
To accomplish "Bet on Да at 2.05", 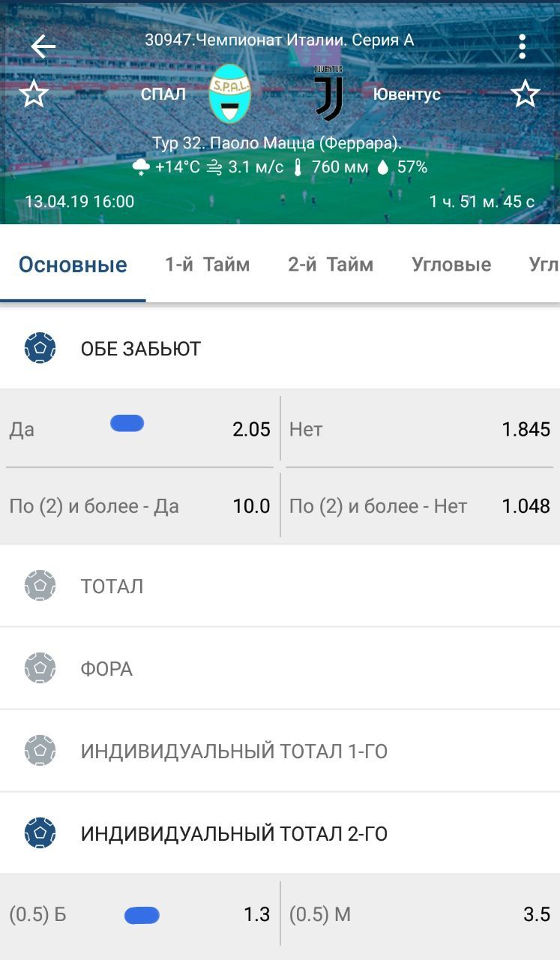I will [140, 429].
